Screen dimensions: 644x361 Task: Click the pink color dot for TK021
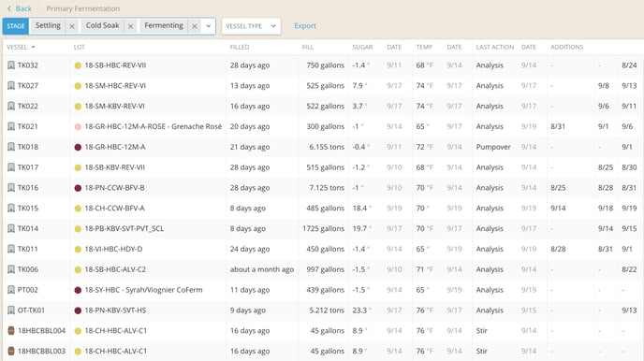coord(78,127)
